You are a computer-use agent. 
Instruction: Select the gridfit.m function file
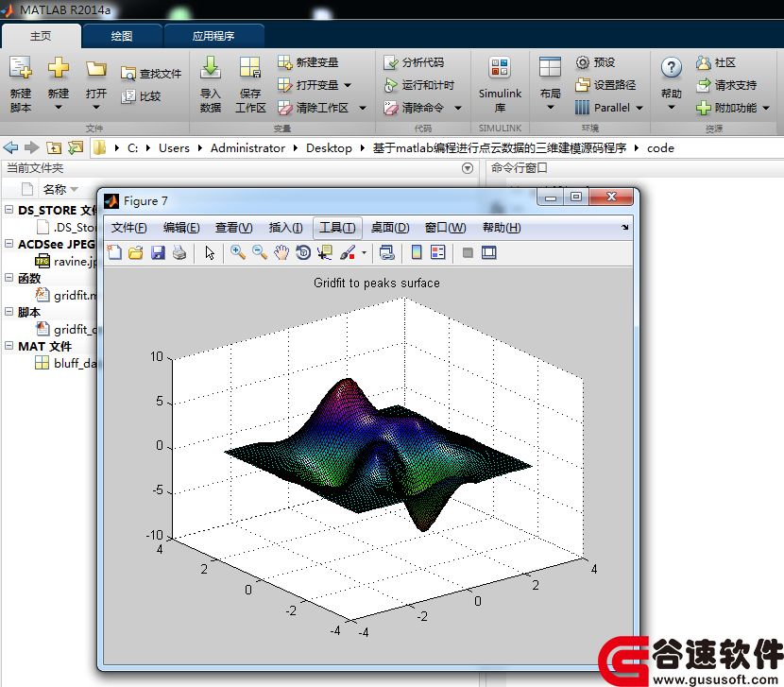(x=66, y=295)
